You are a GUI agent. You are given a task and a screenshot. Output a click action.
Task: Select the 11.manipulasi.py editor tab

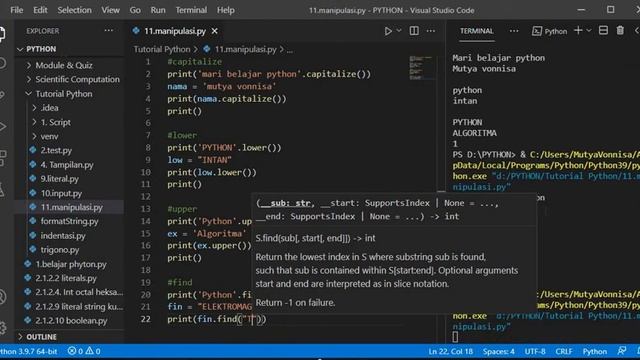coord(175,31)
